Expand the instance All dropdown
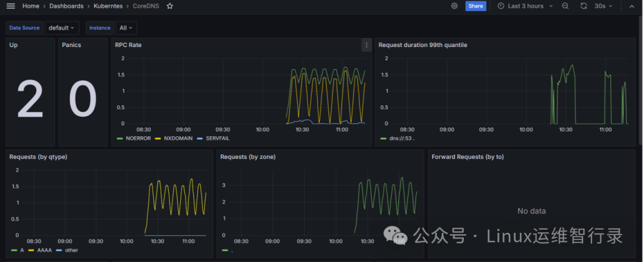 point(126,28)
